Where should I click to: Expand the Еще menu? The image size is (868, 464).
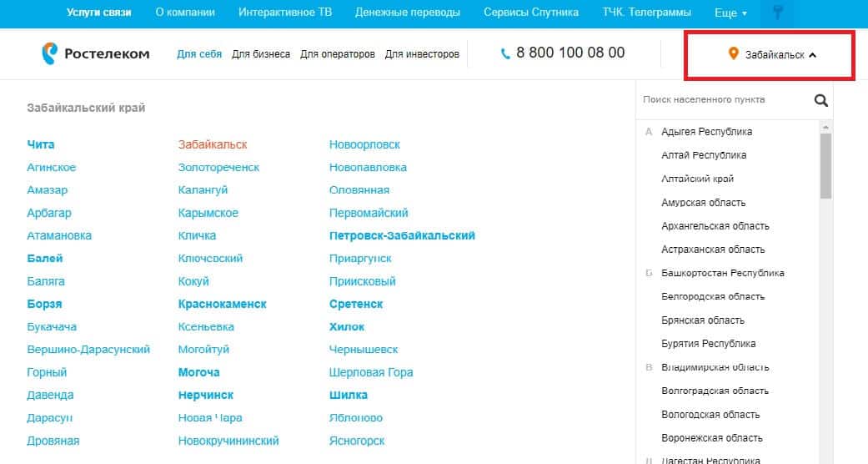pyautogui.click(x=730, y=13)
